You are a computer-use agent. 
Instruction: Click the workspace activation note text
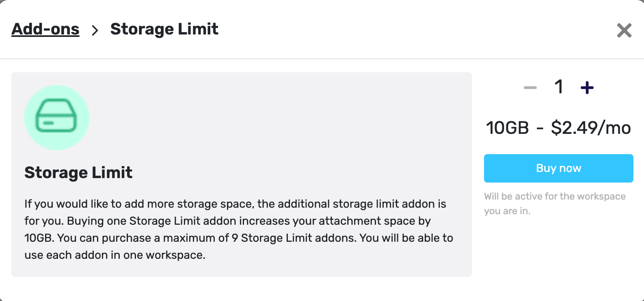pyautogui.click(x=555, y=203)
